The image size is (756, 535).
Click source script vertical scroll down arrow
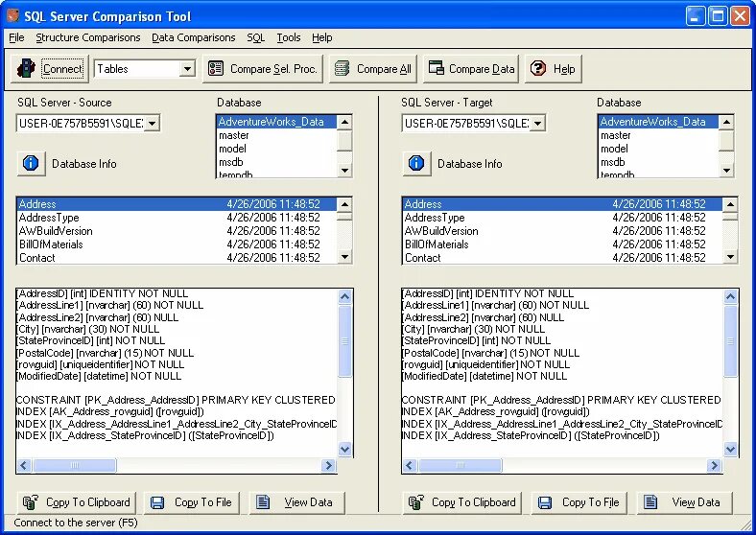click(x=344, y=450)
